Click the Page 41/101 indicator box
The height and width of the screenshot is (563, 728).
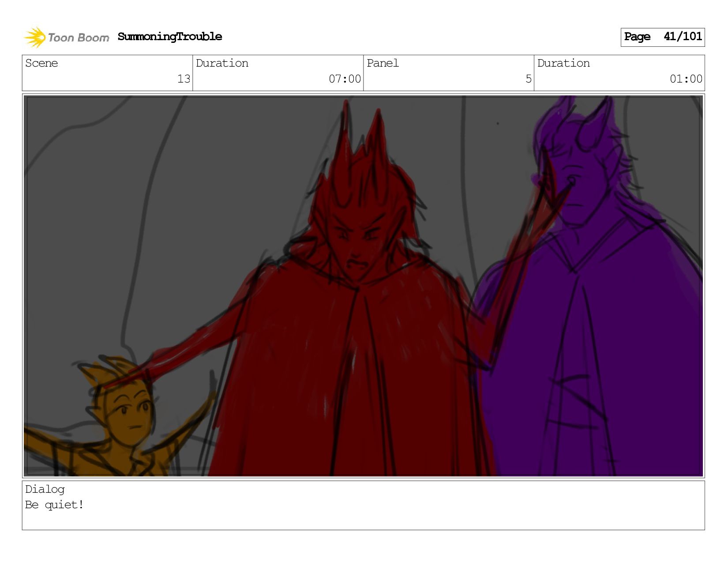662,37
